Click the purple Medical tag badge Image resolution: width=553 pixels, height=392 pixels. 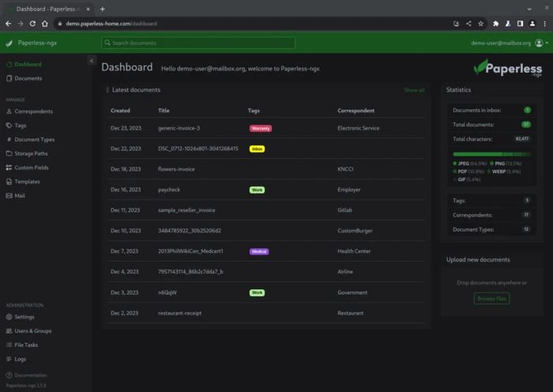(x=259, y=251)
